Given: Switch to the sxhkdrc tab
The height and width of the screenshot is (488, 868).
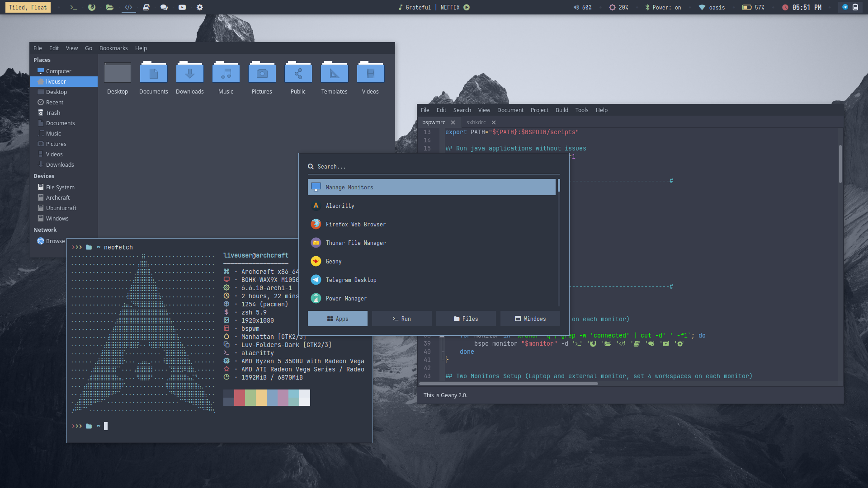Looking at the screenshot, I should coord(476,122).
